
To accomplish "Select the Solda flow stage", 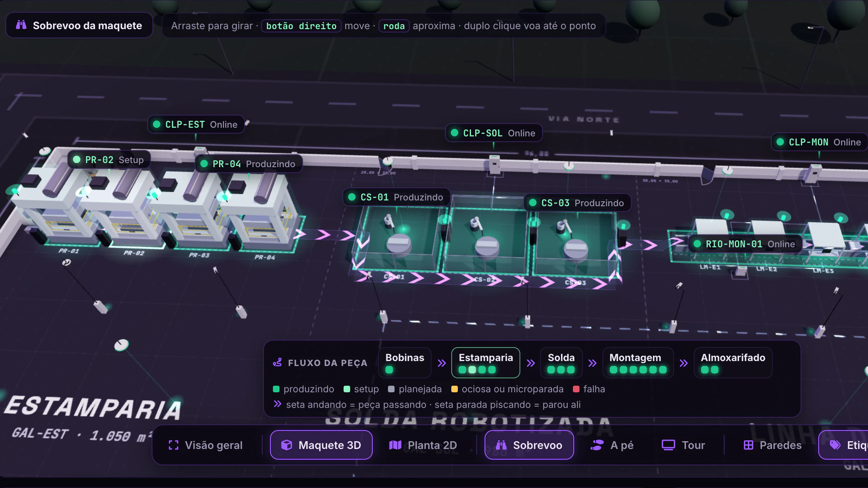I will (x=561, y=363).
